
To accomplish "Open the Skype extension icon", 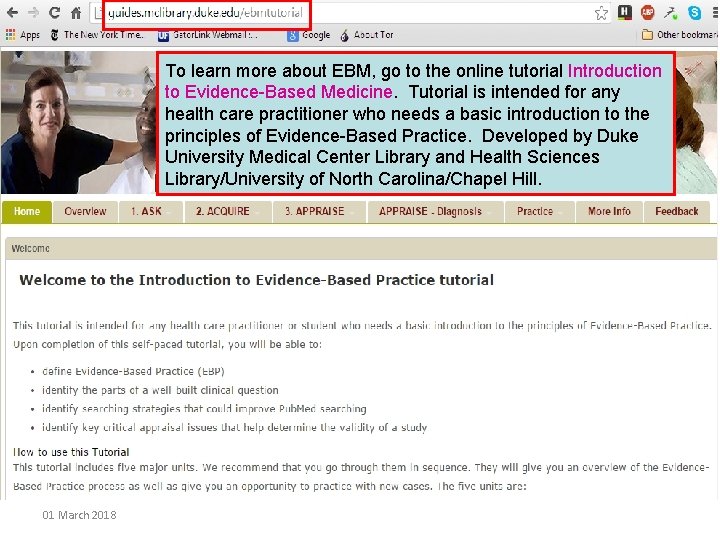I will [694, 12].
